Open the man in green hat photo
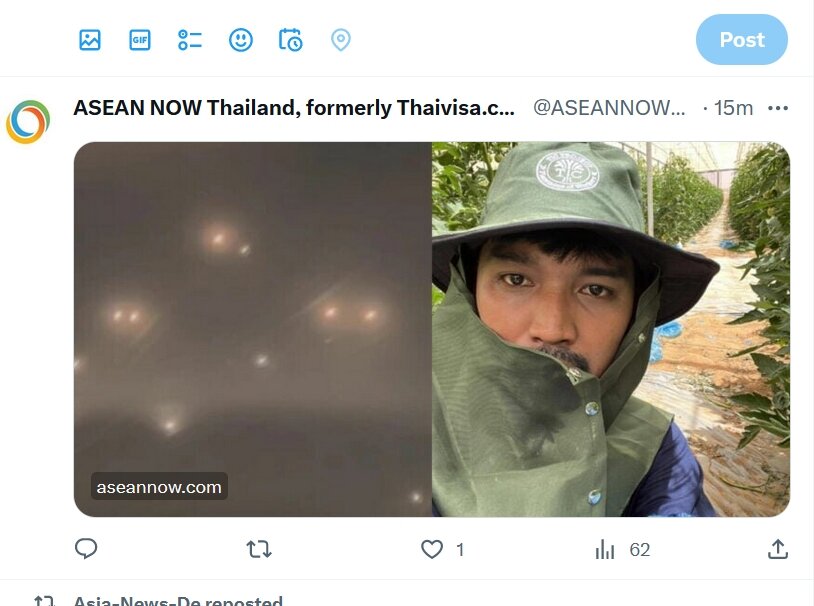This screenshot has height=606, width=814. [x=611, y=329]
